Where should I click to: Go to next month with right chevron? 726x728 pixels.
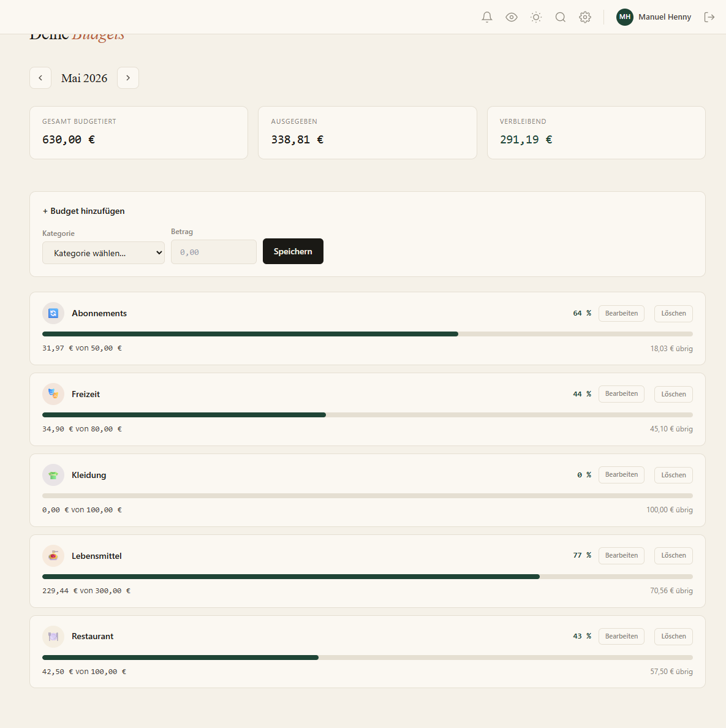click(127, 78)
